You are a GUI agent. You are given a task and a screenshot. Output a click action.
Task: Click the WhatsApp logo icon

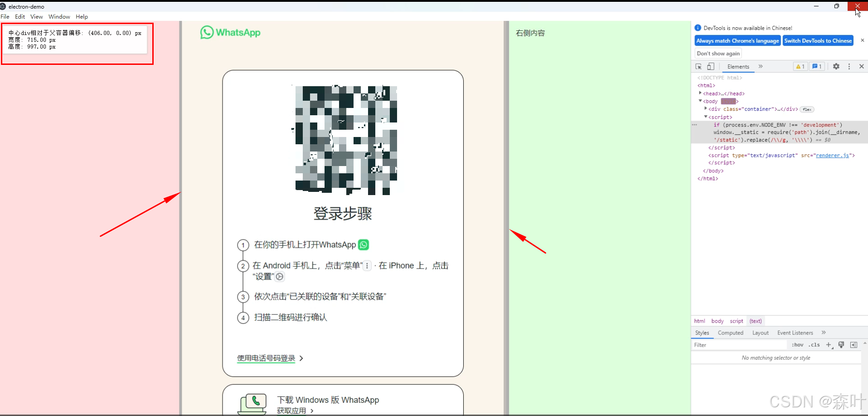tap(207, 32)
